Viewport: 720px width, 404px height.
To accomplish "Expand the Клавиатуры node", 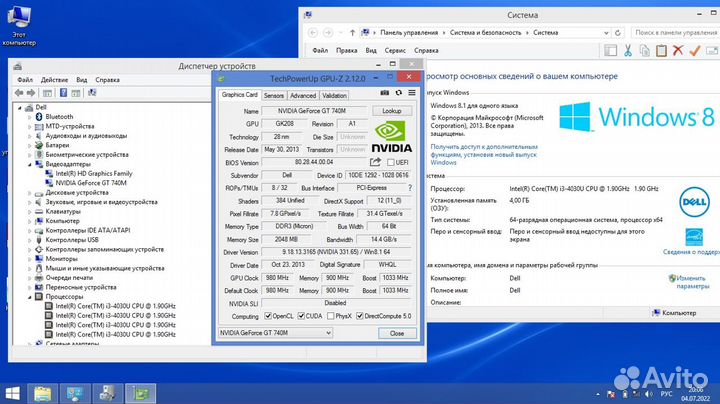I will 30,212.
